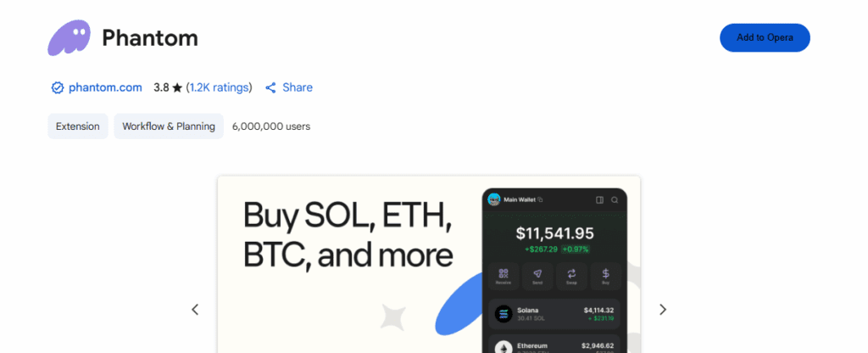
Task: Click the copy icon beside Main Wallet
Action: coord(541,199)
